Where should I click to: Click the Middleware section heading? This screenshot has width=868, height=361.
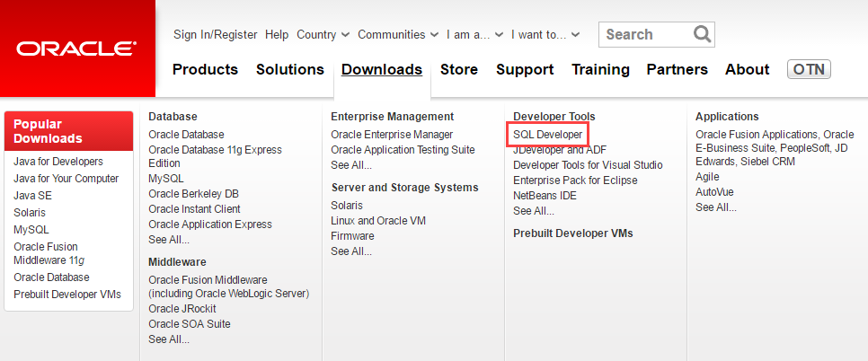pyautogui.click(x=177, y=262)
